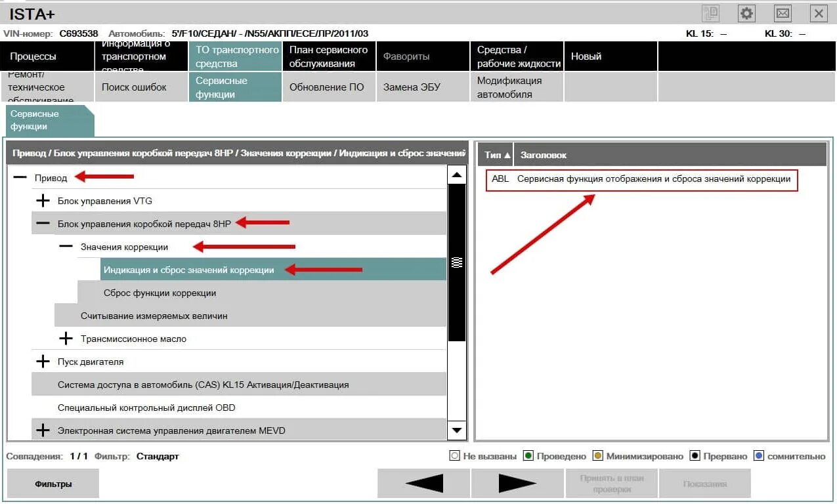Collapse the 'Значения коррекции' node
The image size is (837, 504).
(x=66, y=247)
